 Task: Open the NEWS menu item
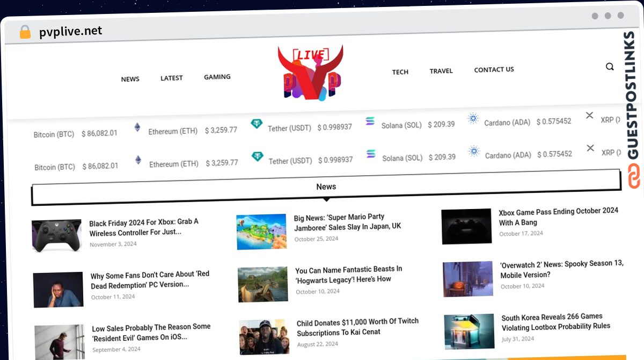pos(130,79)
